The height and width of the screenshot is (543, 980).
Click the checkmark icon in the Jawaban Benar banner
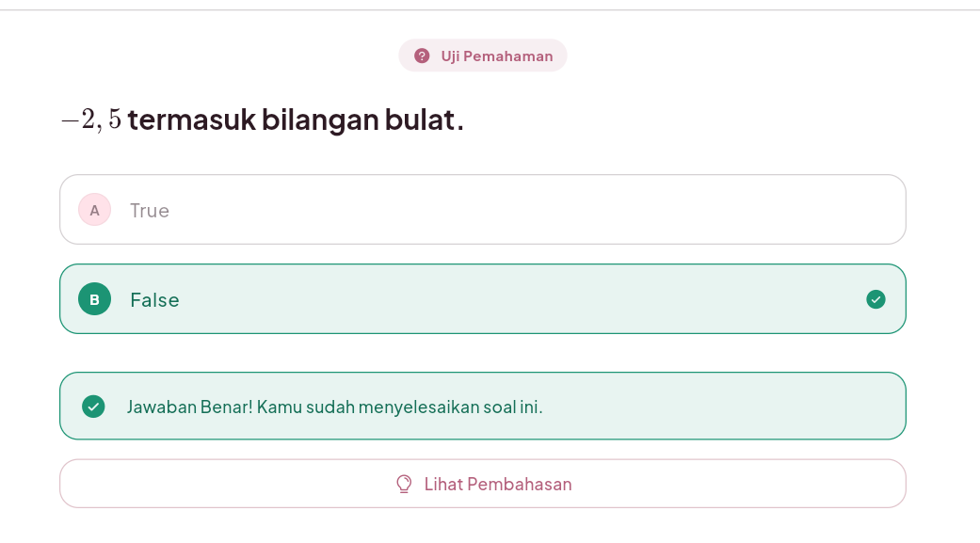pos(93,407)
